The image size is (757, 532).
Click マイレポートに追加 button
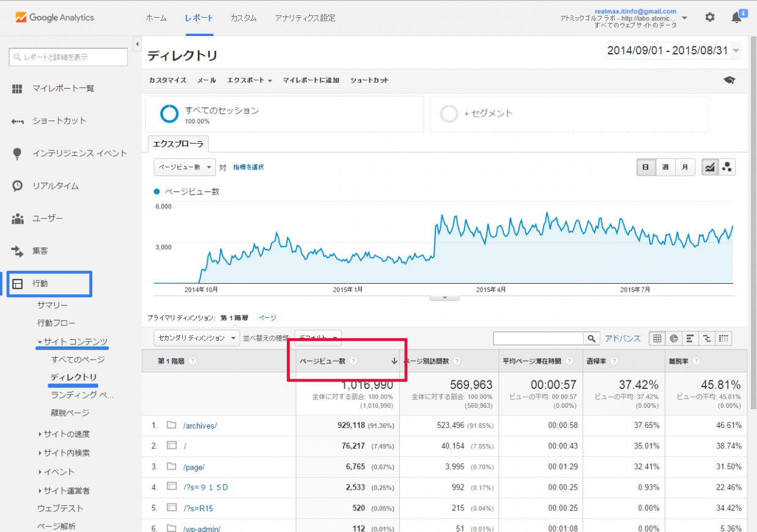tap(311, 80)
